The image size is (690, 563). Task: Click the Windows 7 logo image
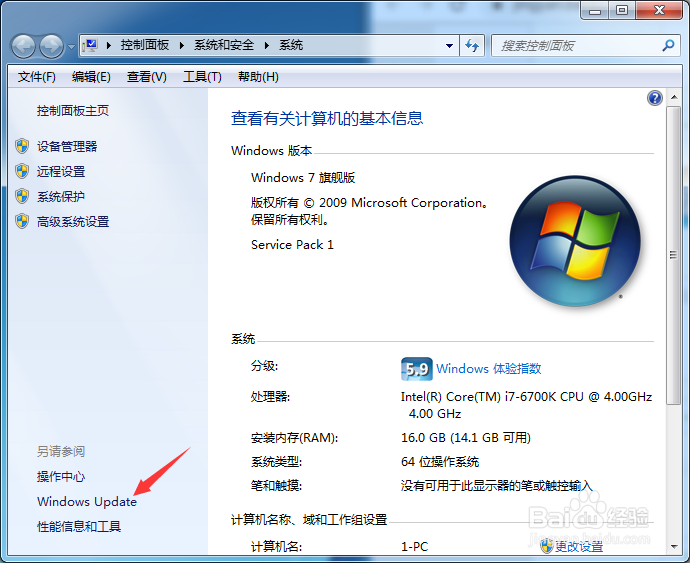click(575, 241)
